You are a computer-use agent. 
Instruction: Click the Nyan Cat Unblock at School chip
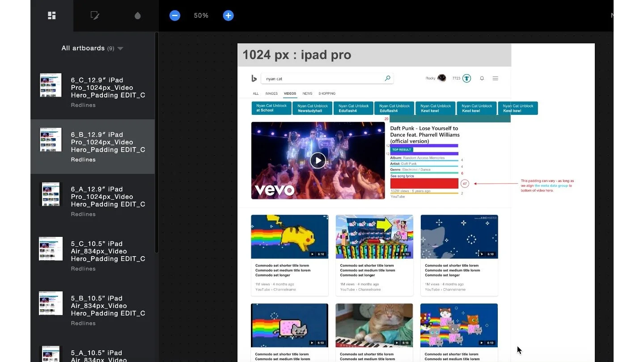tap(271, 108)
